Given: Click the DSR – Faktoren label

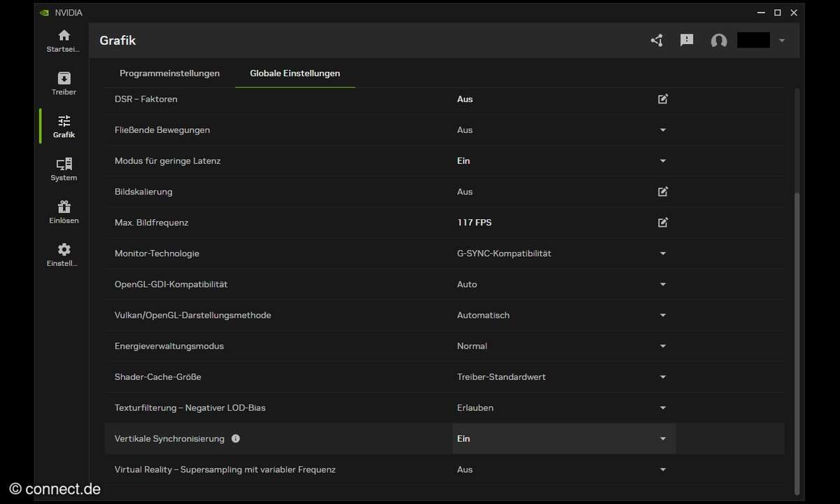Looking at the screenshot, I should [x=146, y=99].
